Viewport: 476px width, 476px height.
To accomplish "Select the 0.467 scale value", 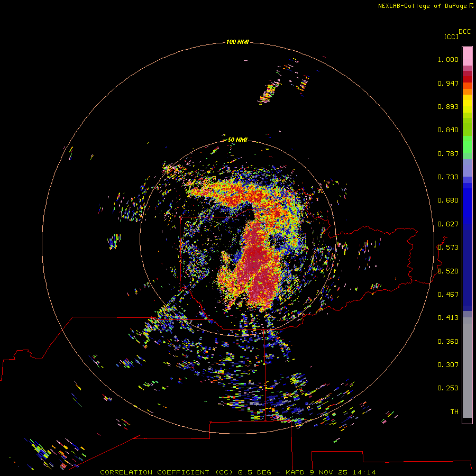I will (x=448, y=295).
